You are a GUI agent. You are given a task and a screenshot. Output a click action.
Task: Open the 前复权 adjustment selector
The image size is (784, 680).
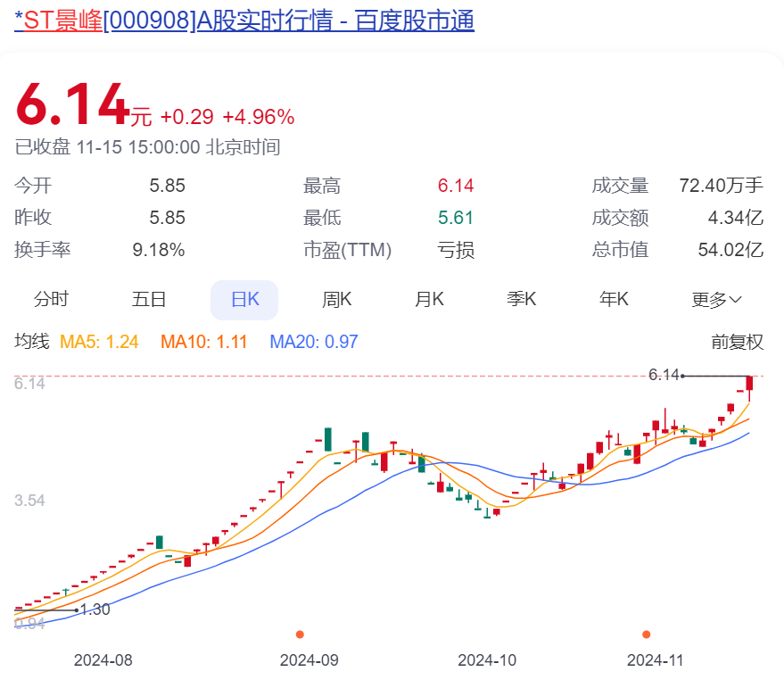(x=737, y=342)
